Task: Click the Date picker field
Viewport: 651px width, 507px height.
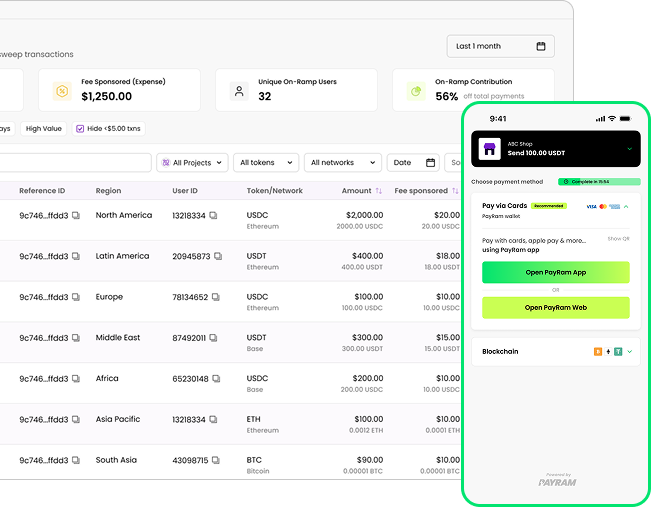Action: click(x=413, y=162)
